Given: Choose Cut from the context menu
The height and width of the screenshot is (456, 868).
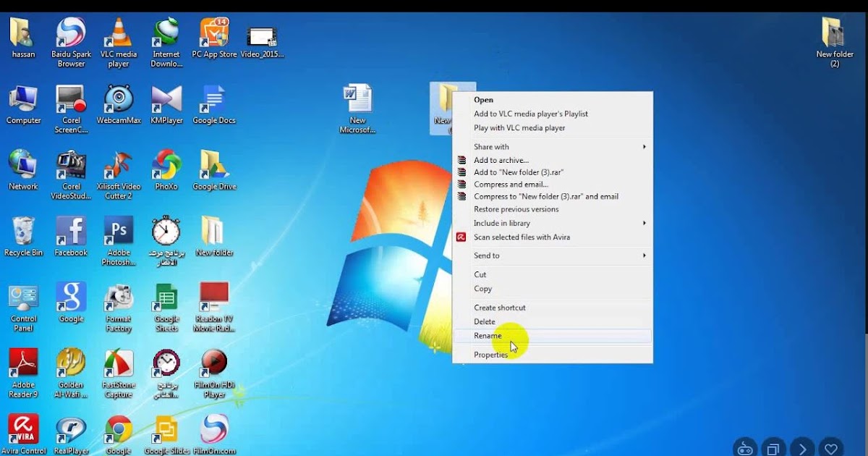Looking at the screenshot, I should (553, 274).
